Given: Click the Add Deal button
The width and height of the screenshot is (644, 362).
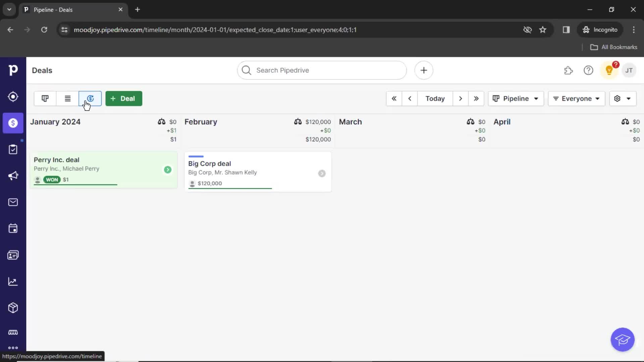Looking at the screenshot, I should pos(123,98).
